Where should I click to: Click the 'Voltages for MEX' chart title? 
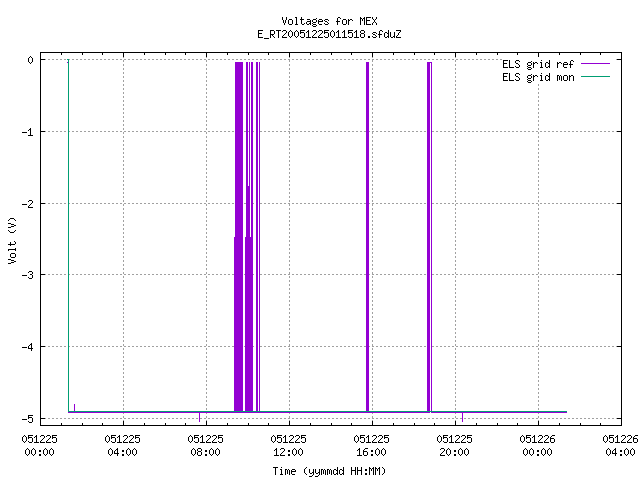tap(329, 21)
